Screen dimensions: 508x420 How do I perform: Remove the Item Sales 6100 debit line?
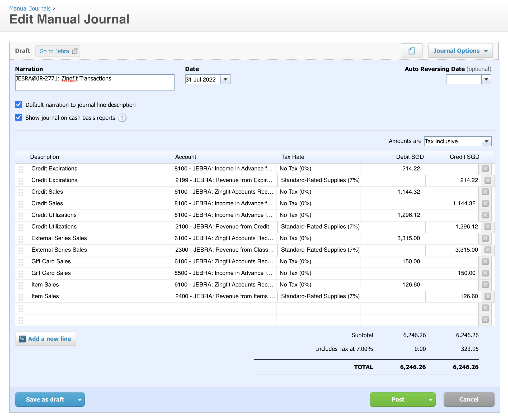tap(485, 285)
